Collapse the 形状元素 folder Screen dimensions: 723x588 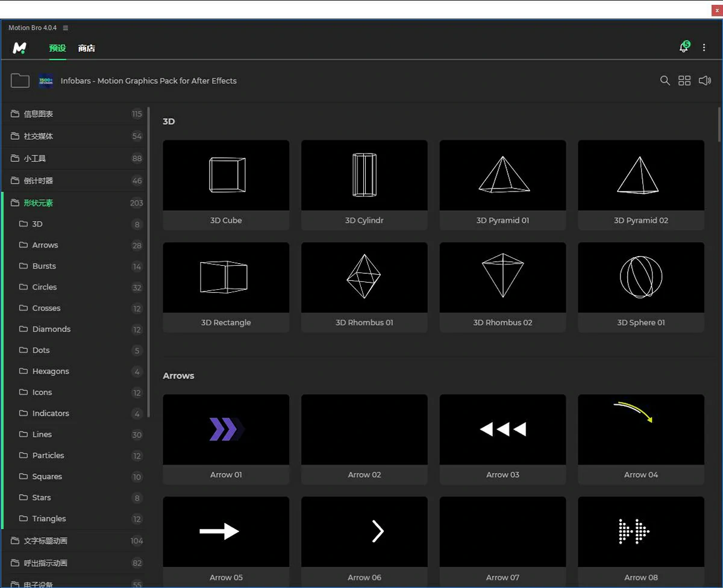pyautogui.click(x=74, y=203)
